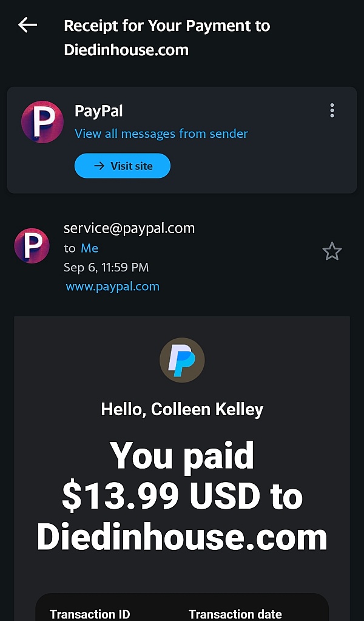The height and width of the screenshot is (621, 364).
Task: Open the www.paypal.com link
Action: click(x=112, y=287)
